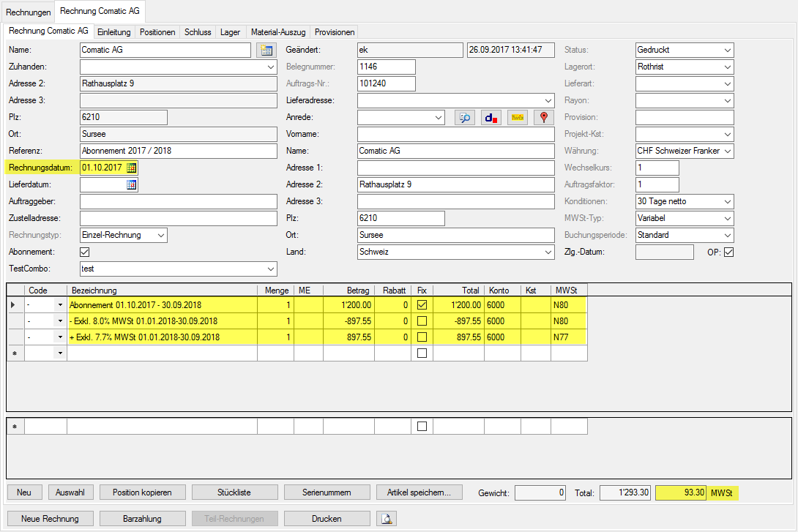Click print preview icon next to Drucken
The width and height of the screenshot is (798, 532).
point(387,519)
